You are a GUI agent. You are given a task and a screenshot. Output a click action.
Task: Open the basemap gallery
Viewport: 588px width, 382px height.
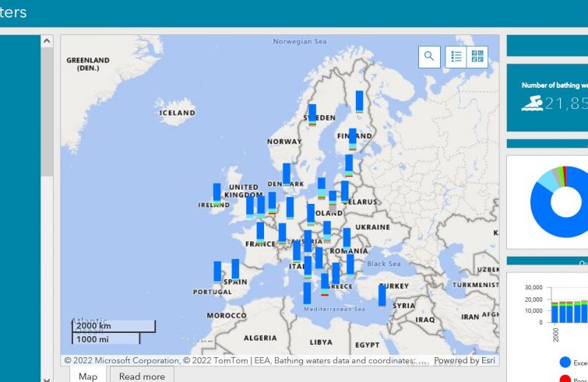(477, 57)
